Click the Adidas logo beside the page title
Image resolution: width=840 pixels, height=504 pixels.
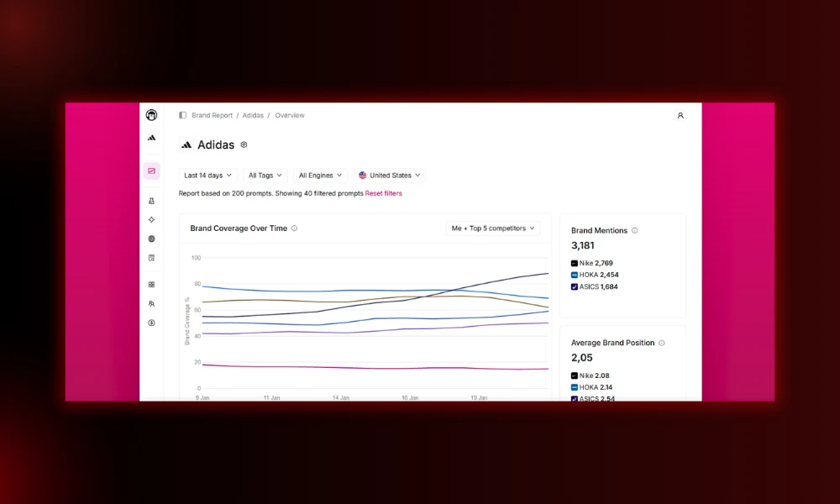pyautogui.click(x=186, y=144)
